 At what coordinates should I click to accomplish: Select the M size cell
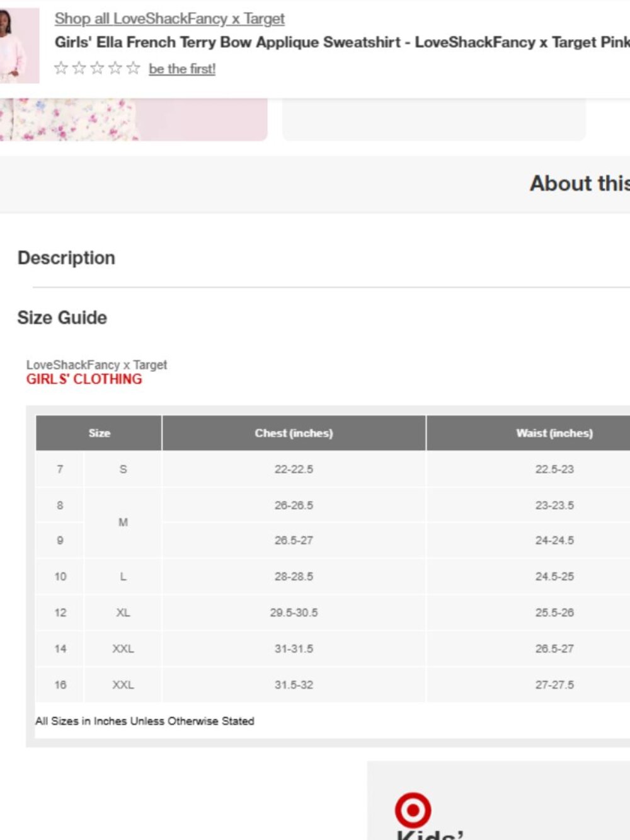pos(123,522)
